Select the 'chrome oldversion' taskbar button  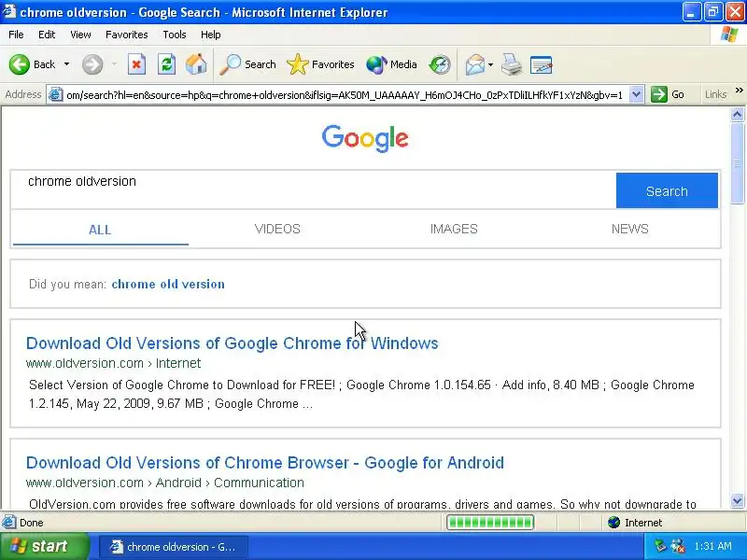[x=174, y=547]
